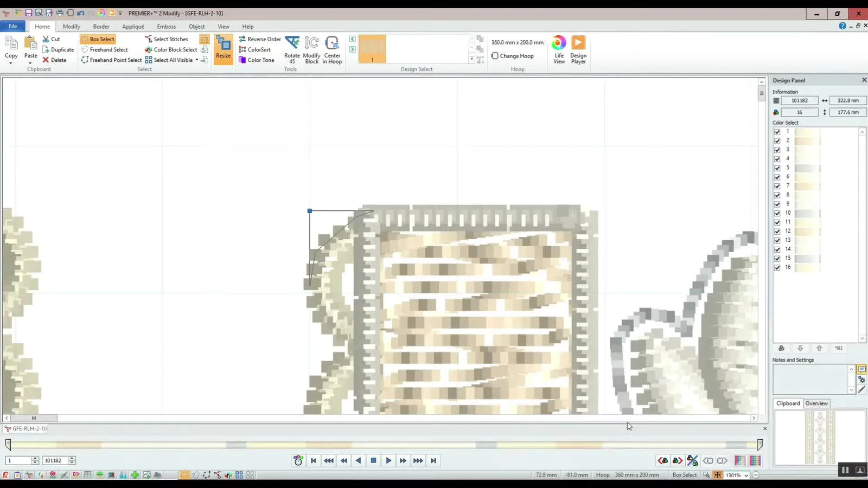Image resolution: width=868 pixels, height=488 pixels.
Task: Click the Reverse Order tool
Action: tap(260, 39)
